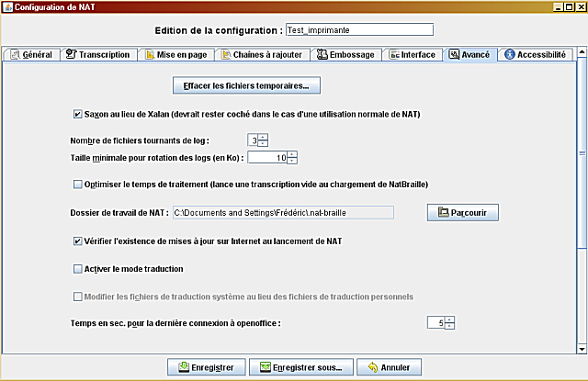Cancel changes with Annuler
The width and height of the screenshot is (588, 381).
pyautogui.click(x=389, y=367)
